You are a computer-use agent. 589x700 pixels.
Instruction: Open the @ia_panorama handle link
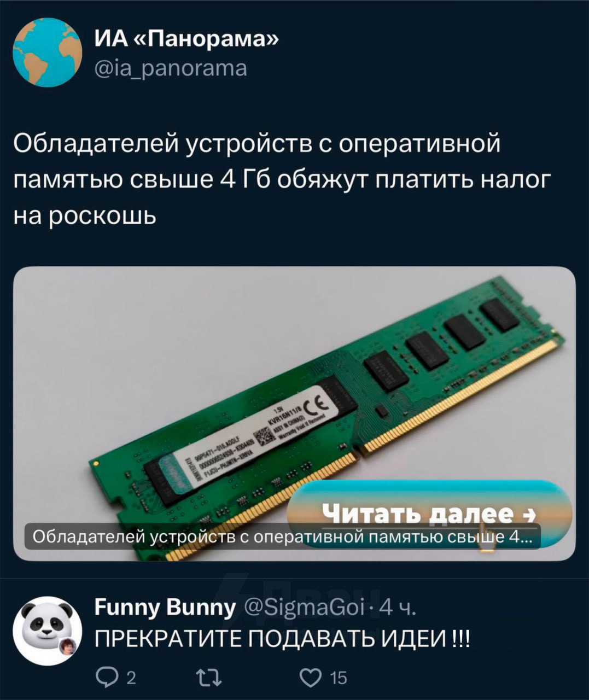coord(171,68)
